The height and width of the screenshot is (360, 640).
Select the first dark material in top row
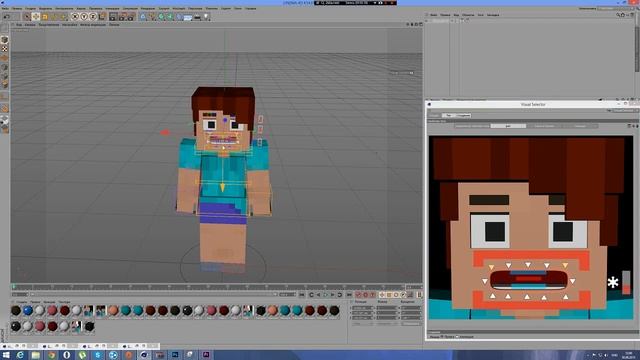coord(16,311)
